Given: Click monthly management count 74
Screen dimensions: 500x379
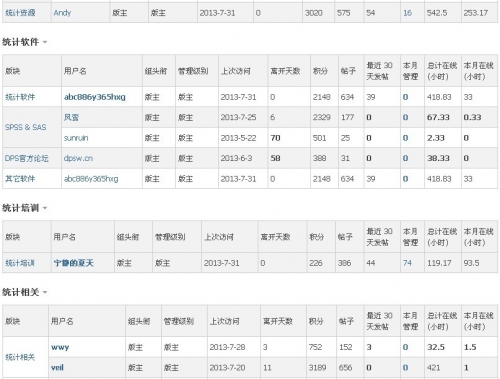Looking at the screenshot, I should (x=407, y=263).
